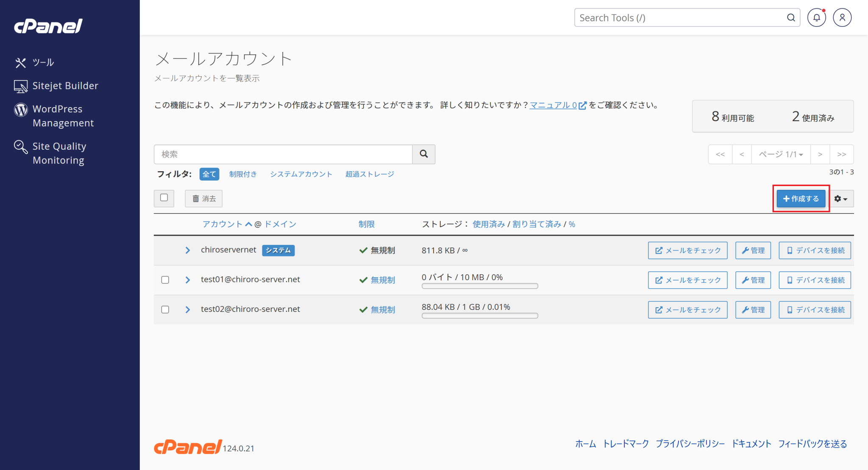Select the checkbox for test02@chiroro-server.net
Viewport: 868px width, 470px height.
pyautogui.click(x=165, y=309)
